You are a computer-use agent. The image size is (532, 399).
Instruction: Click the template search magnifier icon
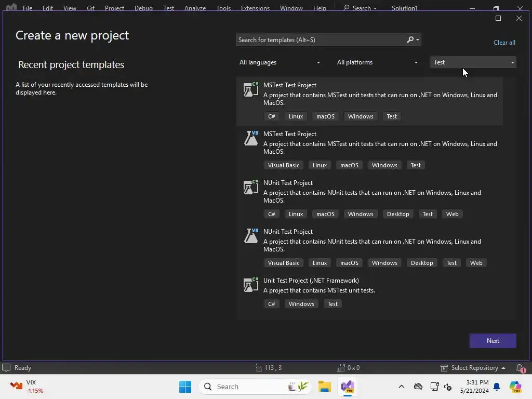(410, 39)
